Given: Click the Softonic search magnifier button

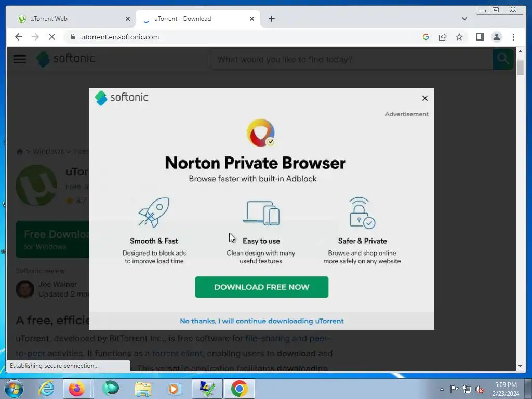Looking at the screenshot, I should pos(503,59).
